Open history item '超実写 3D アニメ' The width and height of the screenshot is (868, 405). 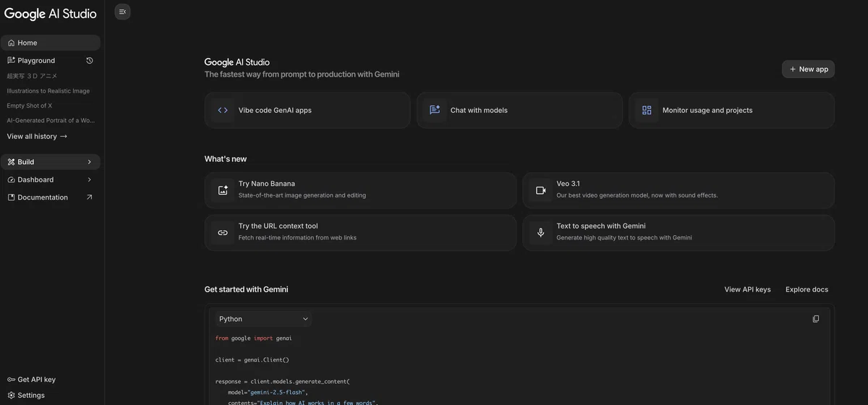[32, 76]
